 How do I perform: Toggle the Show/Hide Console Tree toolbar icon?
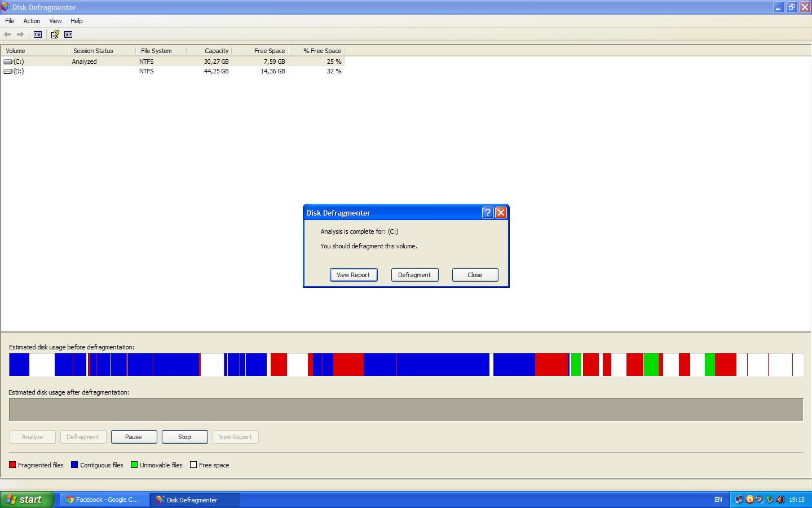(x=38, y=34)
